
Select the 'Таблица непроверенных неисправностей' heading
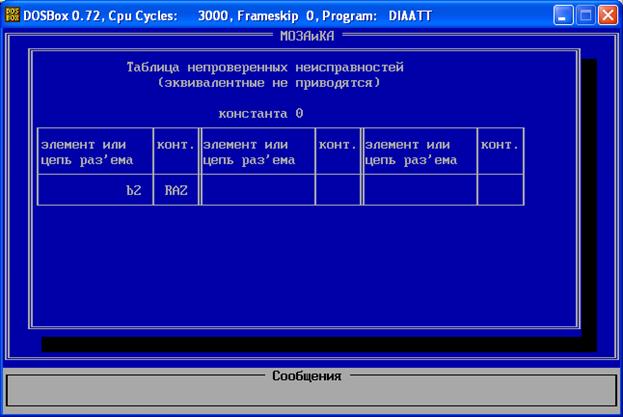[265, 67]
